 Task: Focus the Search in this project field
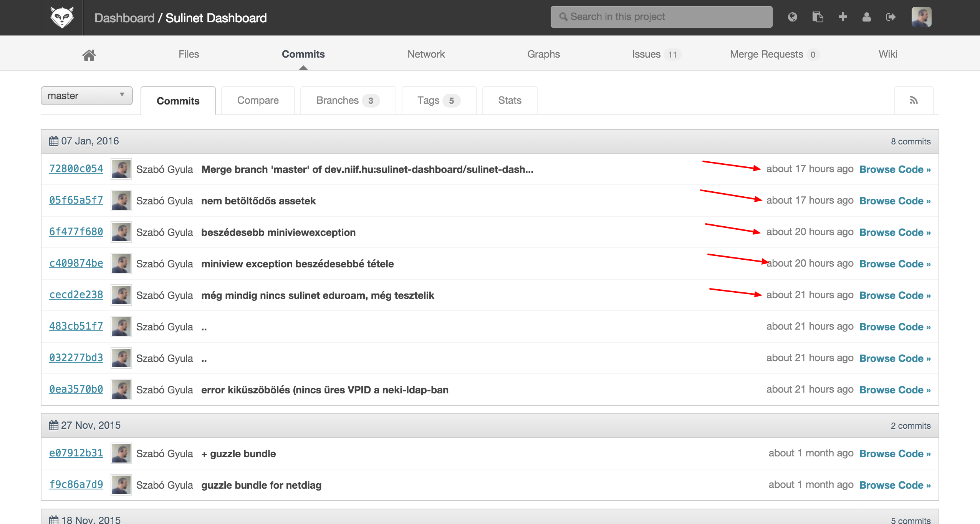click(661, 17)
